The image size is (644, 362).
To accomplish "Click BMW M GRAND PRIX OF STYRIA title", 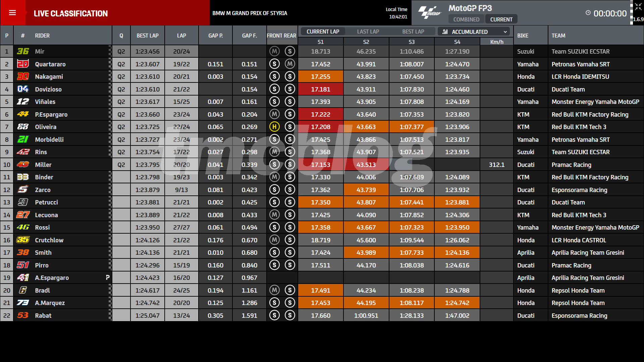I will pyautogui.click(x=250, y=13).
